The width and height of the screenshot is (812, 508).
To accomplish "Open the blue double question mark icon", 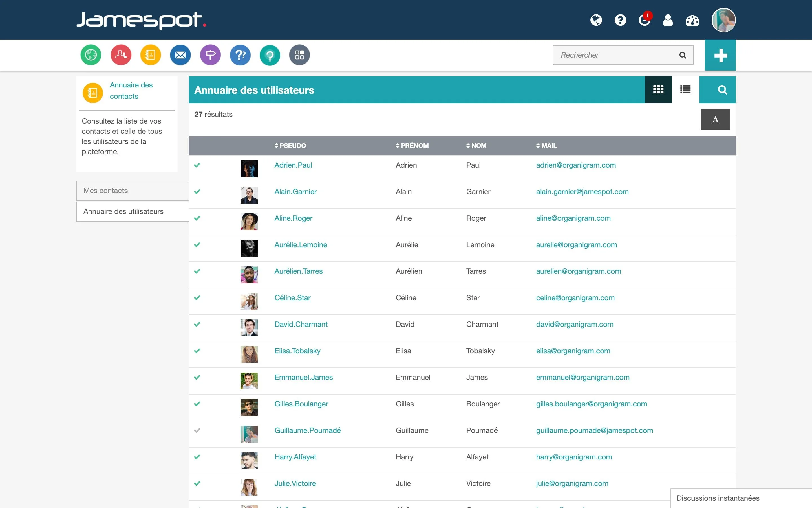I will click(x=240, y=55).
